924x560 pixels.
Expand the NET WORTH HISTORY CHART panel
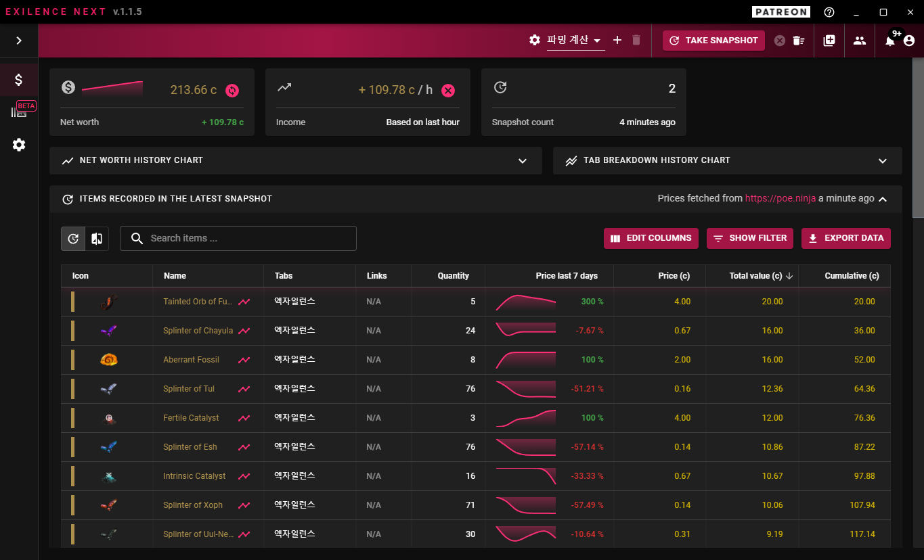click(x=296, y=160)
